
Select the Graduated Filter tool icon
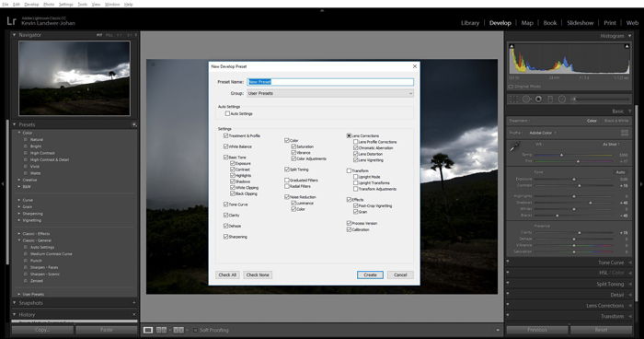pyautogui.click(x=550, y=99)
